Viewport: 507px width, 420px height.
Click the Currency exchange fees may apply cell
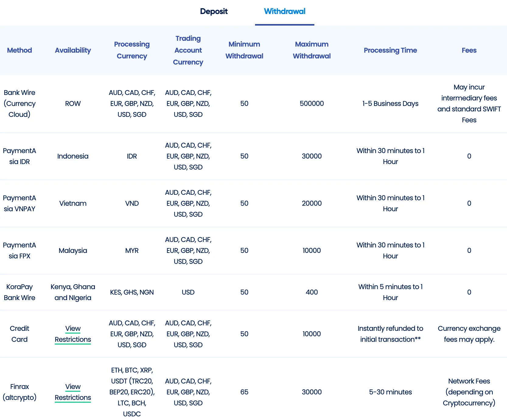point(469,334)
